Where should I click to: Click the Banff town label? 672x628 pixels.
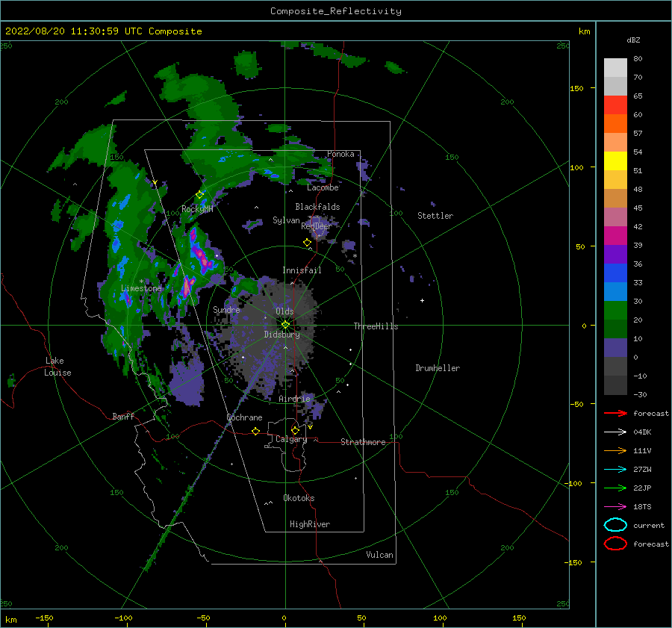[x=123, y=416]
